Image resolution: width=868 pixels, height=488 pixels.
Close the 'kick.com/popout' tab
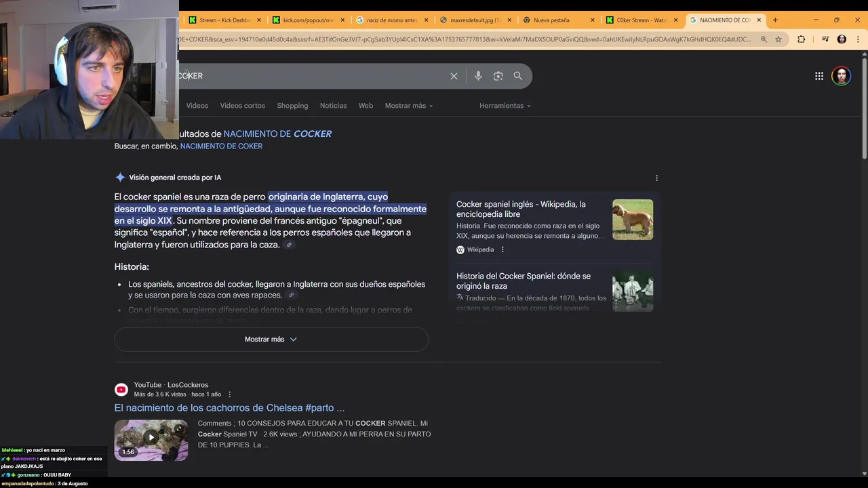point(342,20)
